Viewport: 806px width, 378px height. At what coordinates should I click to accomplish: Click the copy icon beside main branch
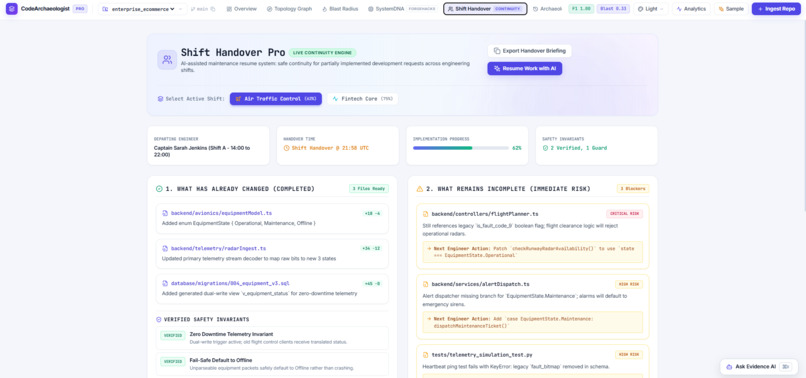click(x=213, y=9)
